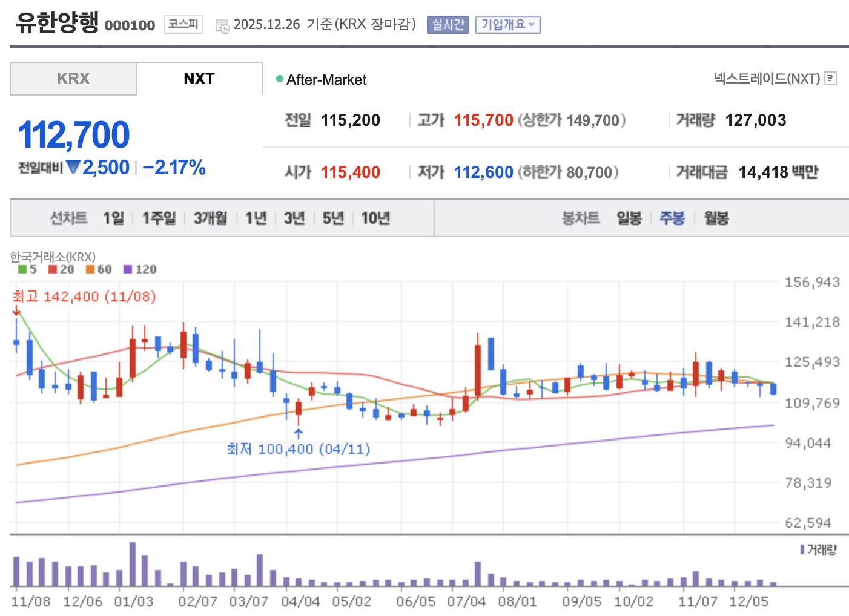Screen dimensions: 849x616
Task: Click the current price 112,700
Action: point(74,134)
